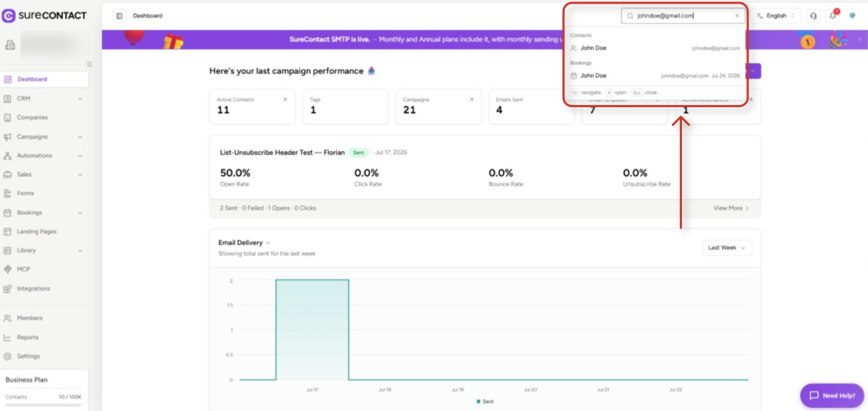
Task: Click the View More link
Action: pyautogui.click(x=731, y=208)
